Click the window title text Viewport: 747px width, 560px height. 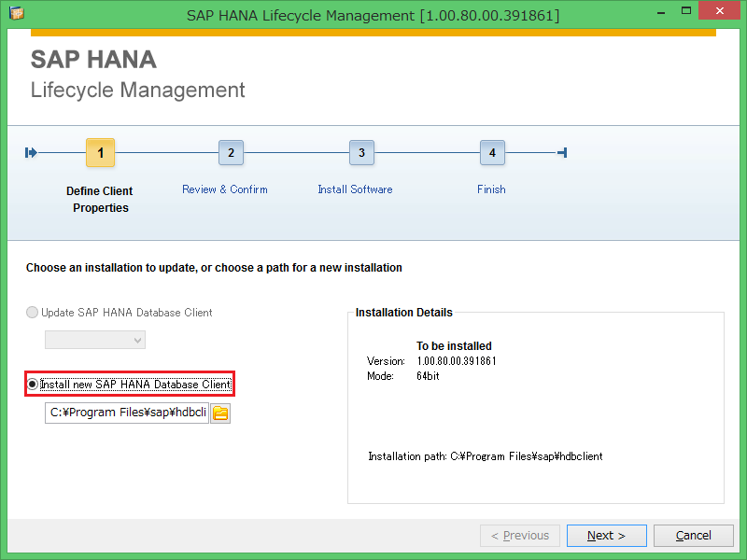(x=373, y=15)
